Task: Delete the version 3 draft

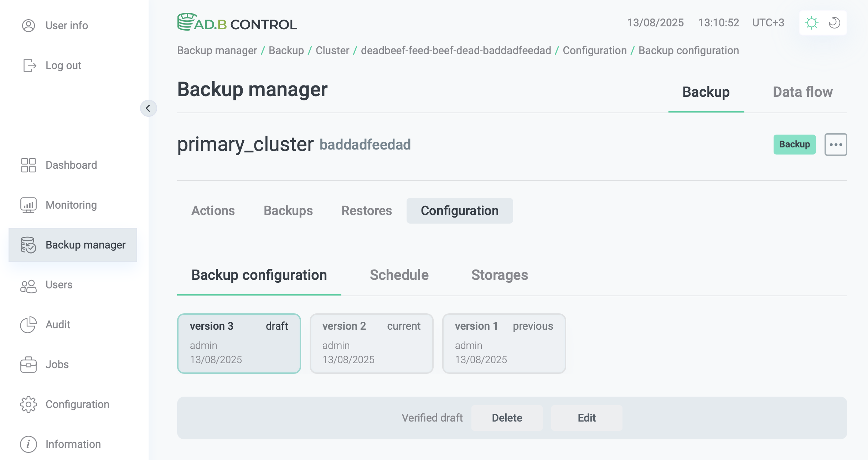Action: tap(507, 418)
